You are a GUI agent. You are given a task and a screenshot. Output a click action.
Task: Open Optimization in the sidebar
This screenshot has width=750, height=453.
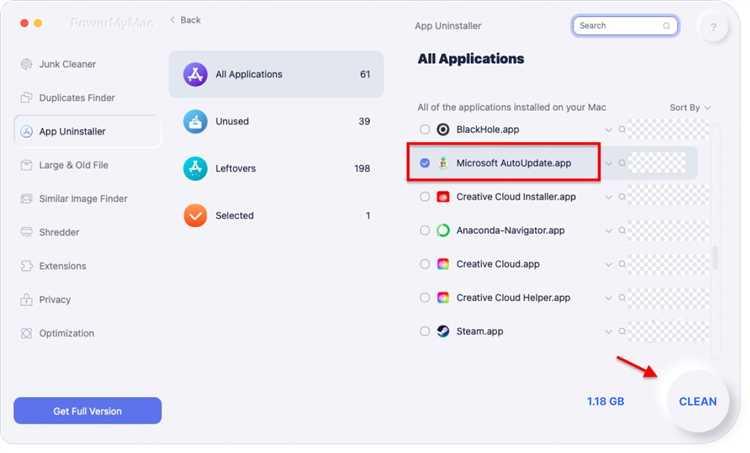(87, 333)
